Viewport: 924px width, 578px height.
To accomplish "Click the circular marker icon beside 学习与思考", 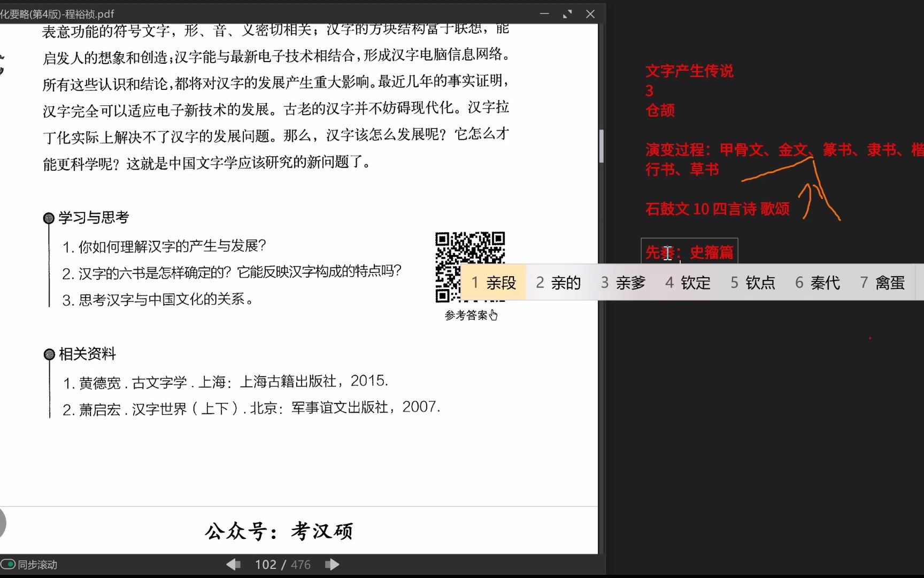I will pos(49,217).
